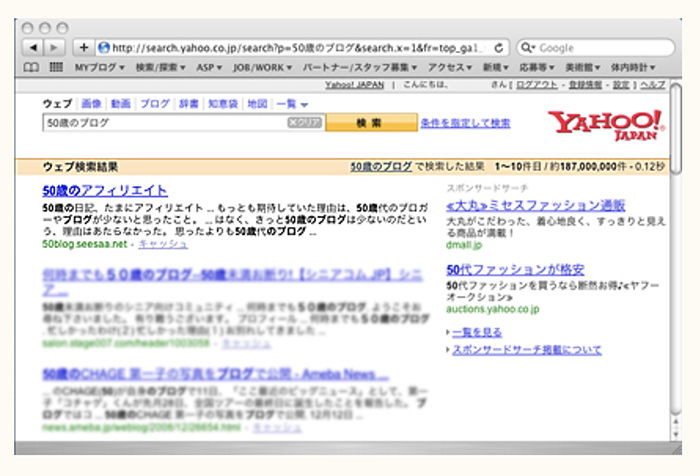Open the キャッシュ link for 50blog.seesaa.net
The width and height of the screenshot is (700, 476).
pos(163,244)
